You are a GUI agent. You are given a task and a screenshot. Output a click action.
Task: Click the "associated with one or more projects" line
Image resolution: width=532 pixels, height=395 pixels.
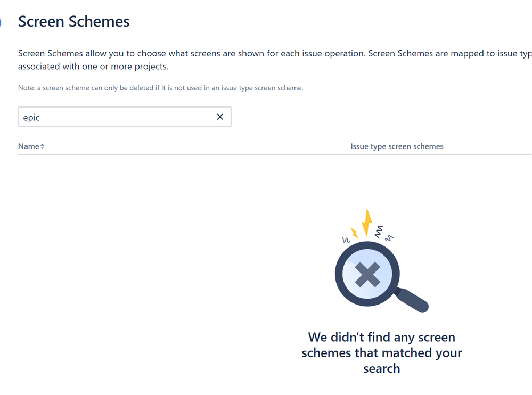tap(93, 67)
